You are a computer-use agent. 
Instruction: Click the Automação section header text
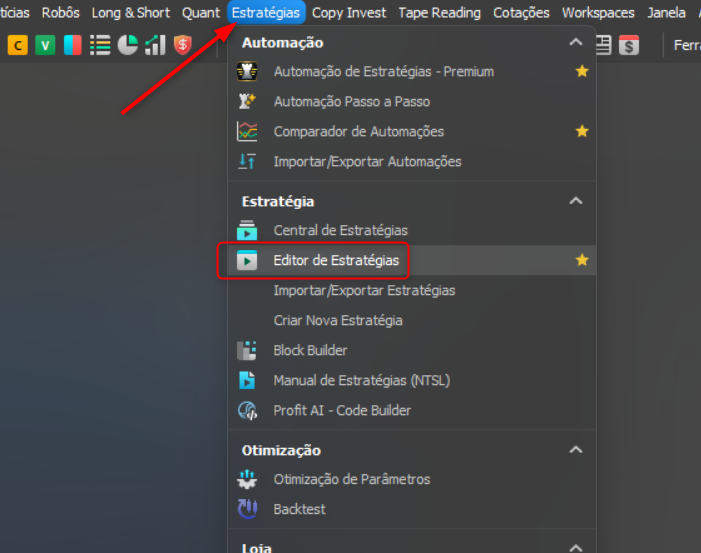283,42
